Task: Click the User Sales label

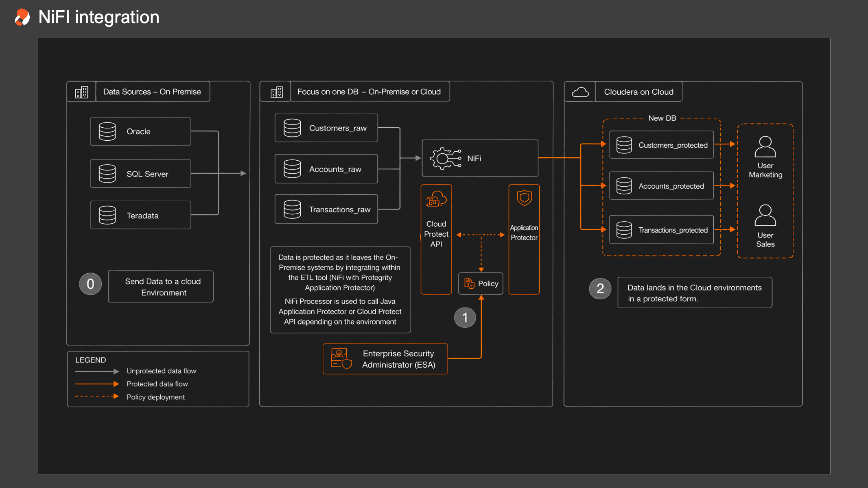Action: tap(765, 240)
